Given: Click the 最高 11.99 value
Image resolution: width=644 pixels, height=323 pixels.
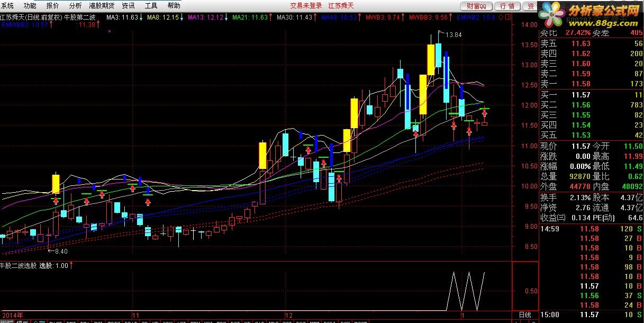Looking at the screenshot, I should point(633,156).
